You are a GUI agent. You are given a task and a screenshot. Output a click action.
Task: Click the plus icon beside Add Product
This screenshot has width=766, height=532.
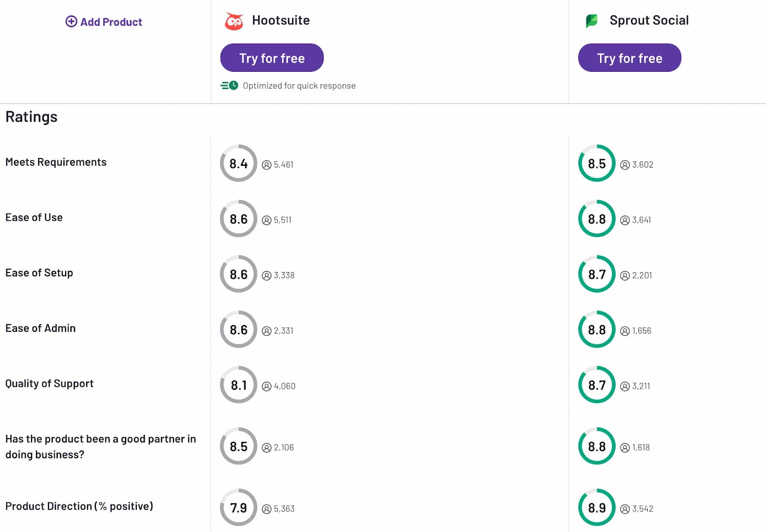pos(71,22)
